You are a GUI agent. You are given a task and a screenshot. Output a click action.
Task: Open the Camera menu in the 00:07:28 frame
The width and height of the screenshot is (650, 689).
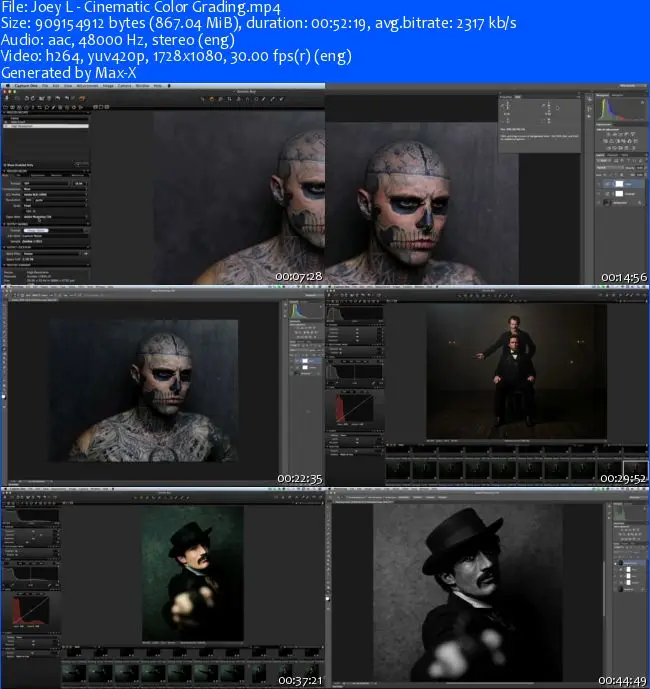pos(124,86)
